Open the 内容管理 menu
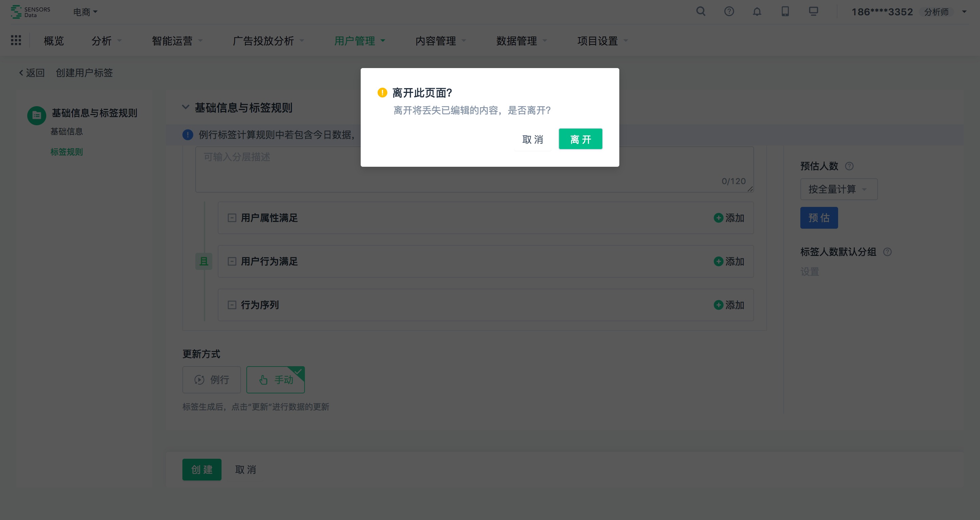Image resolution: width=980 pixels, height=520 pixels. point(441,41)
